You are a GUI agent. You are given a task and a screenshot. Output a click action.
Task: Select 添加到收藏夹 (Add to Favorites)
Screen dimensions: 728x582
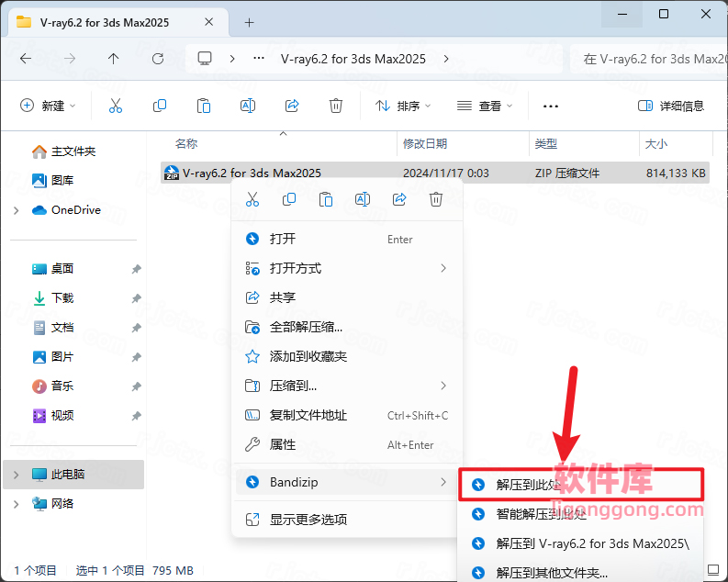tap(347, 356)
